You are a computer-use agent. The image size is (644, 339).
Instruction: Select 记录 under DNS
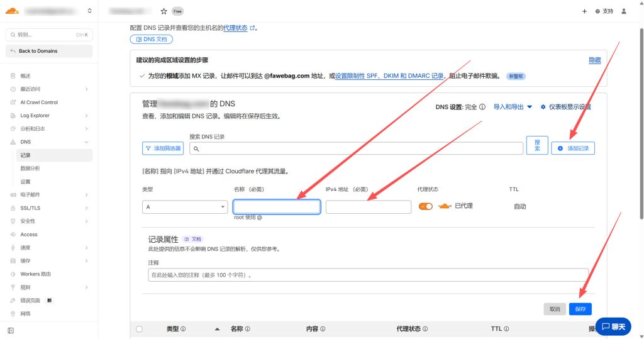click(x=54, y=155)
